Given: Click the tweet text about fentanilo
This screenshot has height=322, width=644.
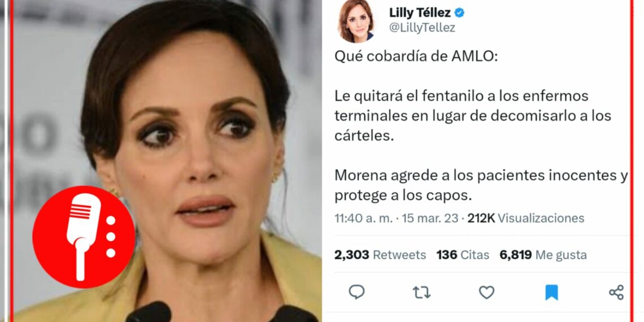Looking at the screenshot, I should [473, 116].
